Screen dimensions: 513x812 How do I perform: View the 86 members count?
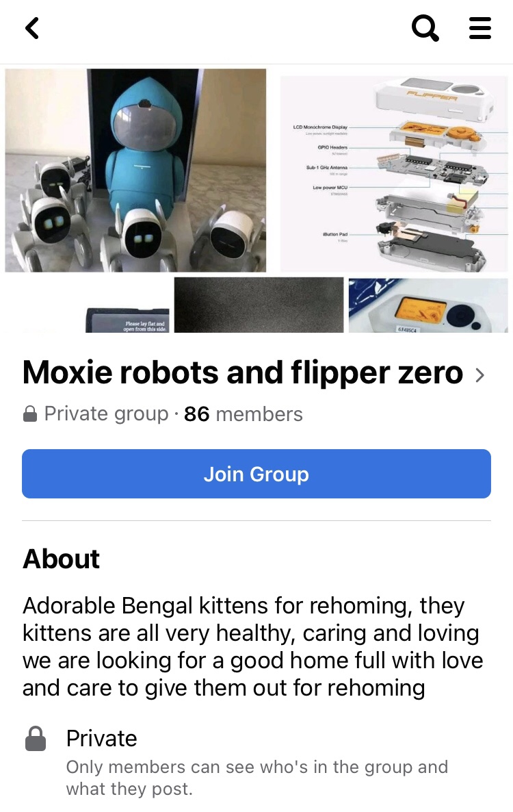[243, 414]
